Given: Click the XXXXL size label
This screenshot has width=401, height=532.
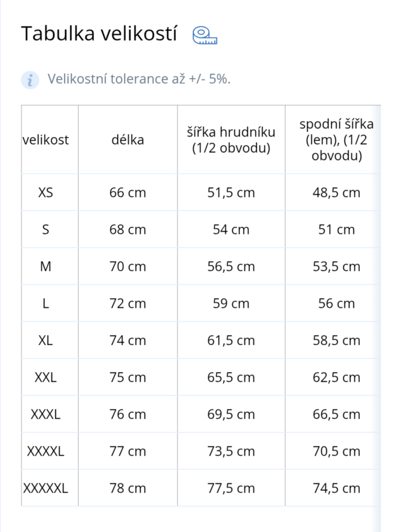Looking at the screenshot, I should point(46,452).
